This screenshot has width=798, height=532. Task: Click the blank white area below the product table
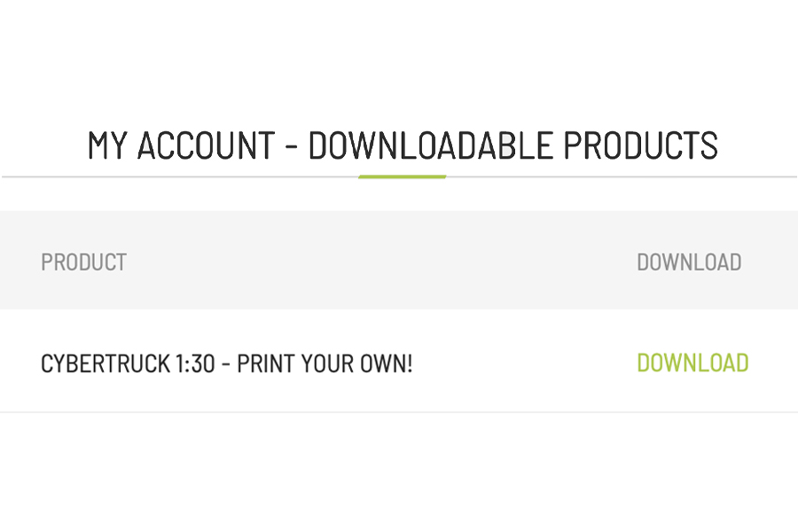pos(399,473)
